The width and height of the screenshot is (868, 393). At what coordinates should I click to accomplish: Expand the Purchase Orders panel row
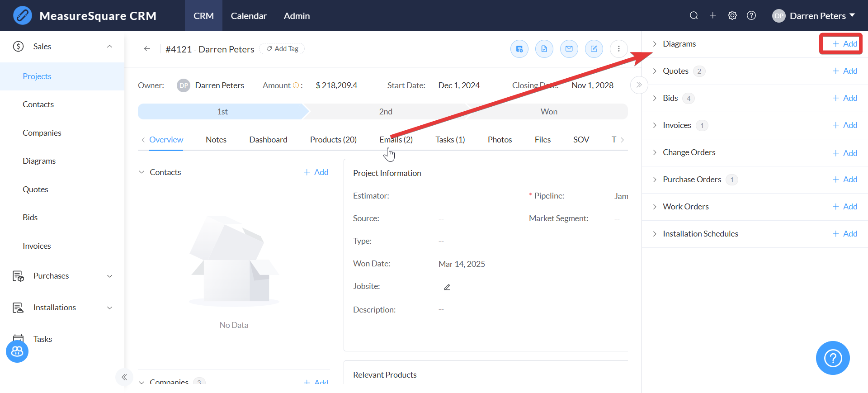655,180
